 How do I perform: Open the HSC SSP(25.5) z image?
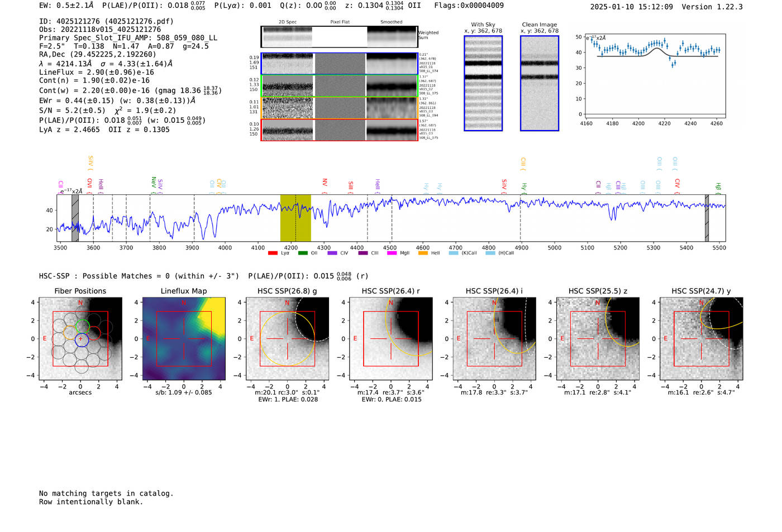598,338
